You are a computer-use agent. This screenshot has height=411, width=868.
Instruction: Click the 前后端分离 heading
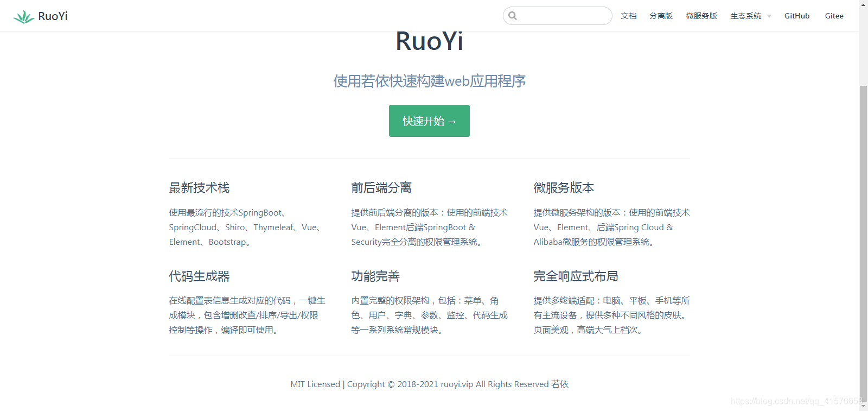(381, 188)
